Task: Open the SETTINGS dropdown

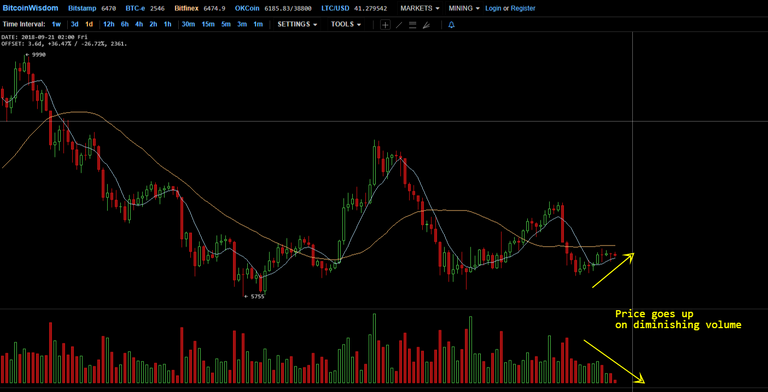Action: tap(297, 24)
